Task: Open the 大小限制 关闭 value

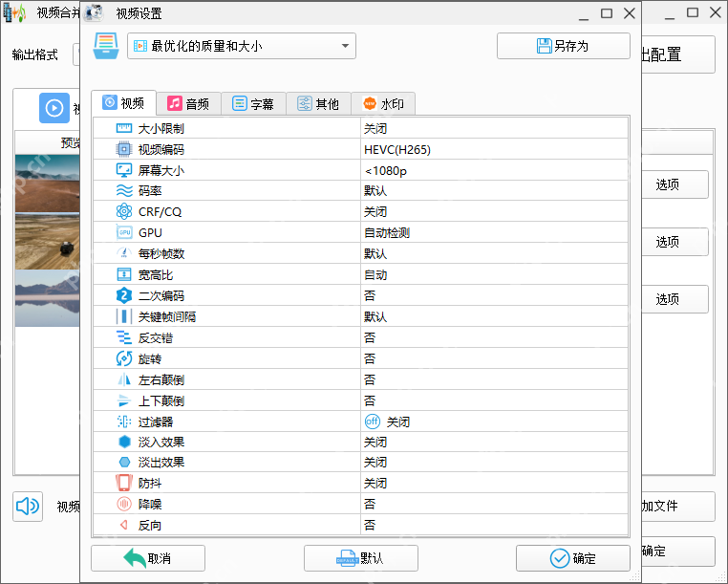Action: [x=495, y=128]
